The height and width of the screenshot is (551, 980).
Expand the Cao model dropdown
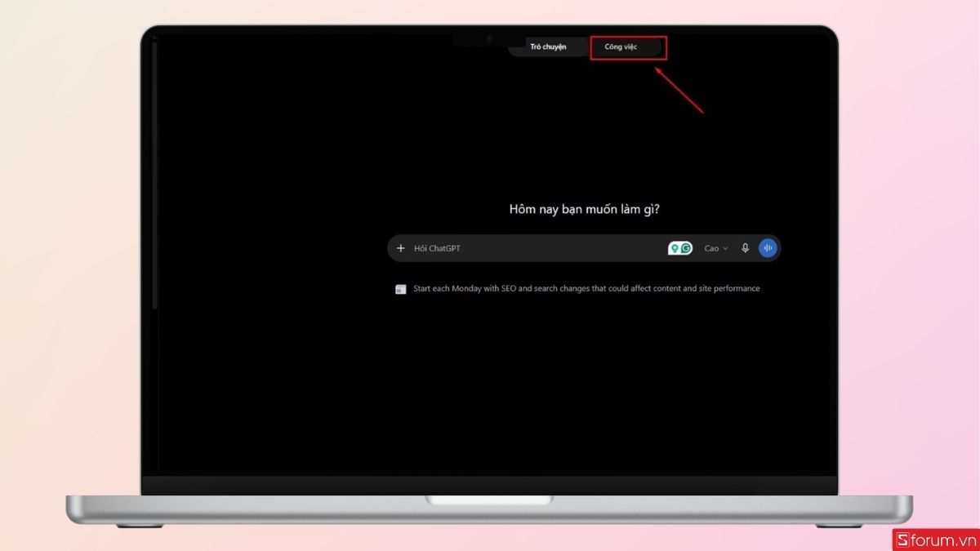(x=716, y=248)
